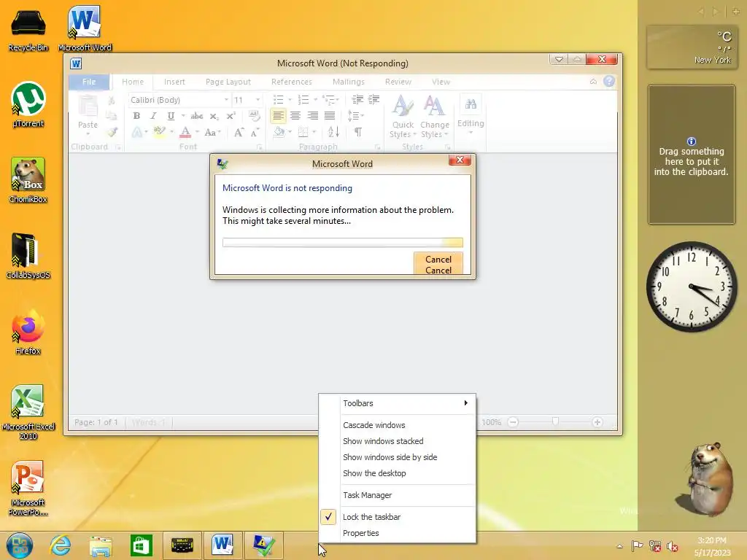Click the Show paragraph marks icon

tap(358, 132)
